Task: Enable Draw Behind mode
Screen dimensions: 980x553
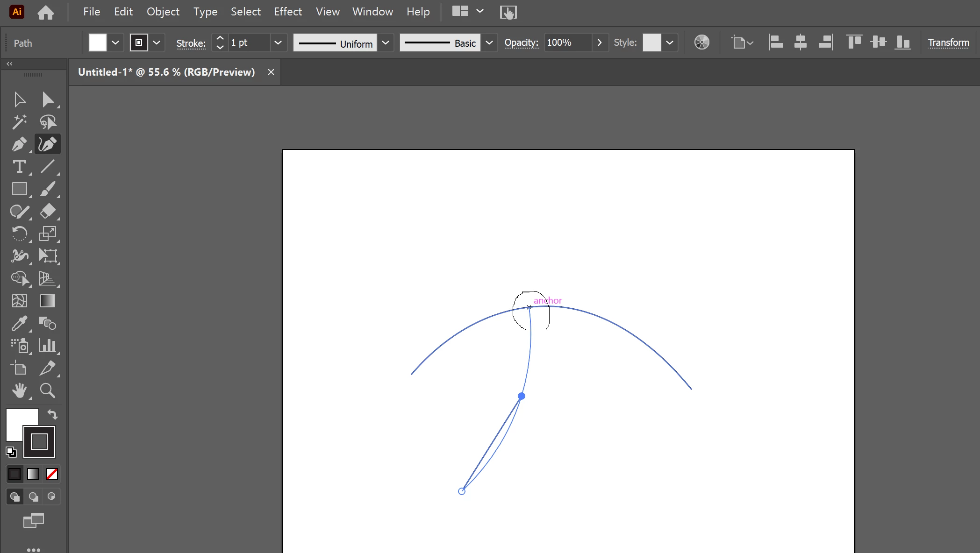Action: pyautogui.click(x=33, y=496)
